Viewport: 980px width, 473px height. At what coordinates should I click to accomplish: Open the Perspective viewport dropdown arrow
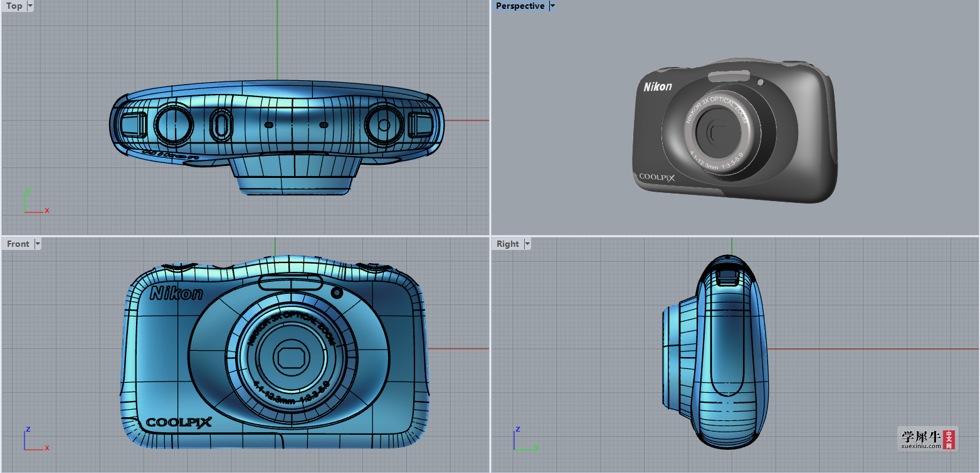point(552,6)
